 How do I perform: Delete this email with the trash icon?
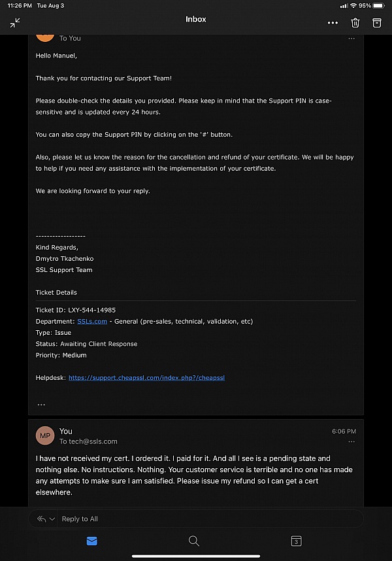[355, 23]
